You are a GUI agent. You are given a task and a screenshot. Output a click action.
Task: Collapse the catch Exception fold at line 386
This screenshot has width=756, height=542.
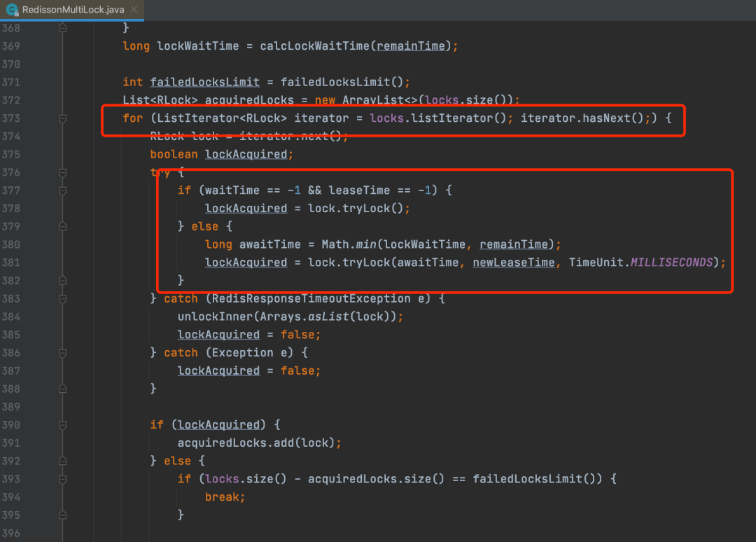(63, 352)
